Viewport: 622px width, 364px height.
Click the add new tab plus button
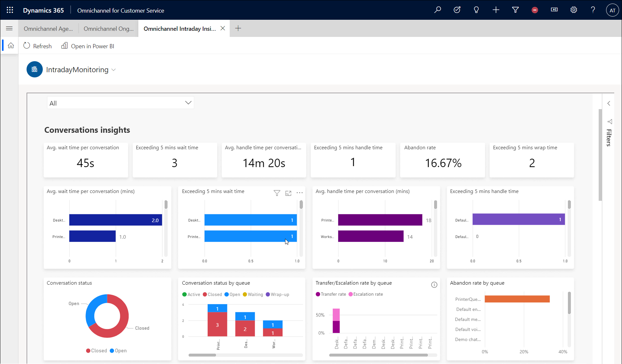pos(237,28)
